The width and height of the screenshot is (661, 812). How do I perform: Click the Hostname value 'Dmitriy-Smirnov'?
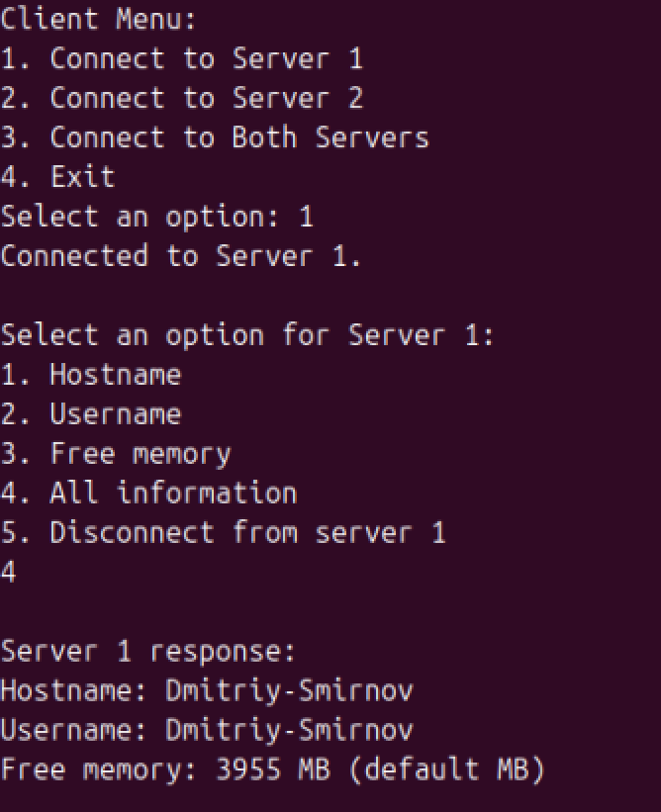[289, 691]
